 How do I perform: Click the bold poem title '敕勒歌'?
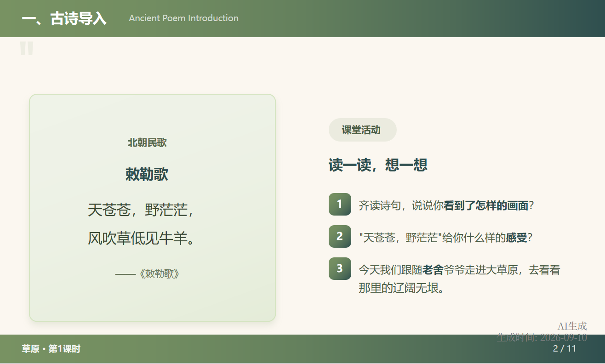click(x=147, y=174)
